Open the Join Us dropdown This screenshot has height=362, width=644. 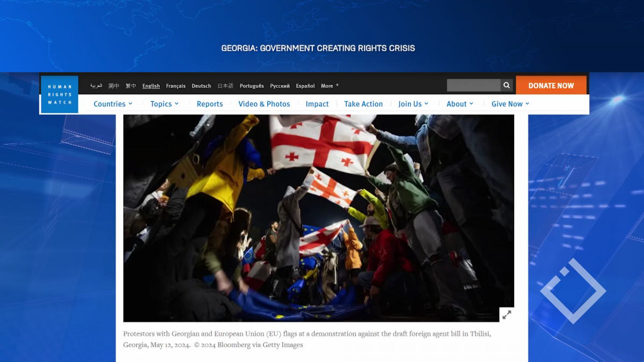pyautogui.click(x=413, y=104)
